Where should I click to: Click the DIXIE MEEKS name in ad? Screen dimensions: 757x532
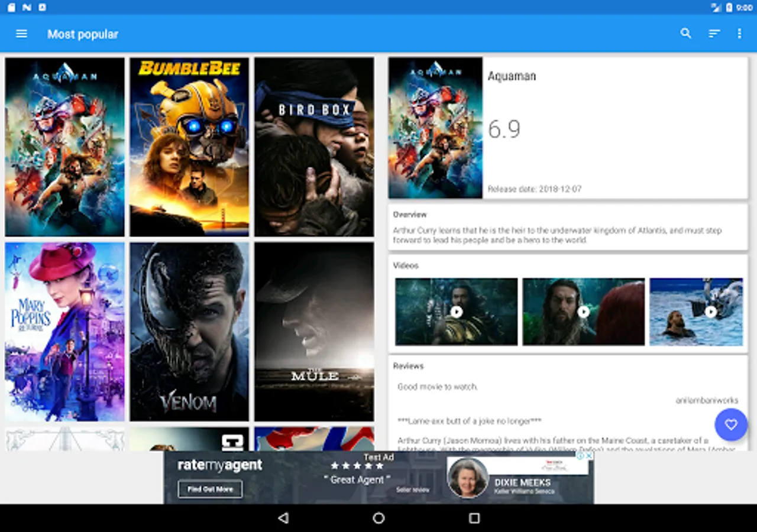pyautogui.click(x=522, y=482)
